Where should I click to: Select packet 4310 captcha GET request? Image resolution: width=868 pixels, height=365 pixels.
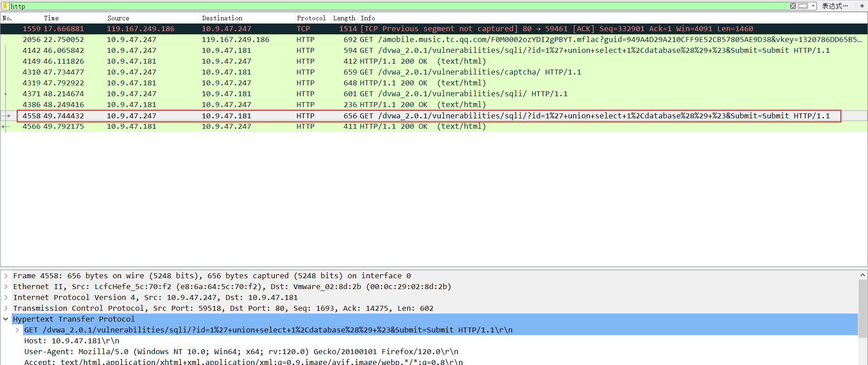coord(434,72)
